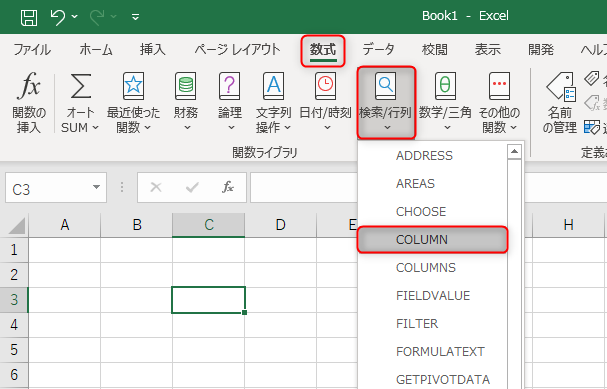Open 最近使った関数 star book icon

click(x=134, y=86)
